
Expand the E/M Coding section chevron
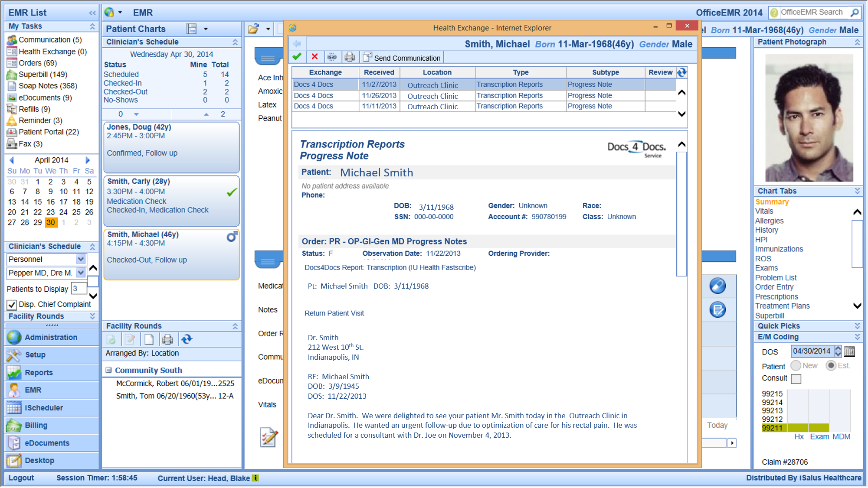coord(857,337)
